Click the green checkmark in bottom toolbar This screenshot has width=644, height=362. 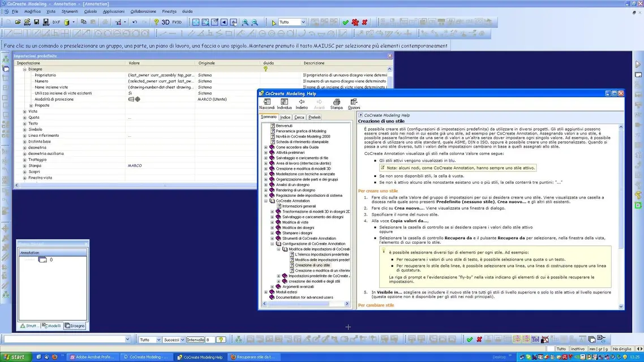[x=470, y=339]
